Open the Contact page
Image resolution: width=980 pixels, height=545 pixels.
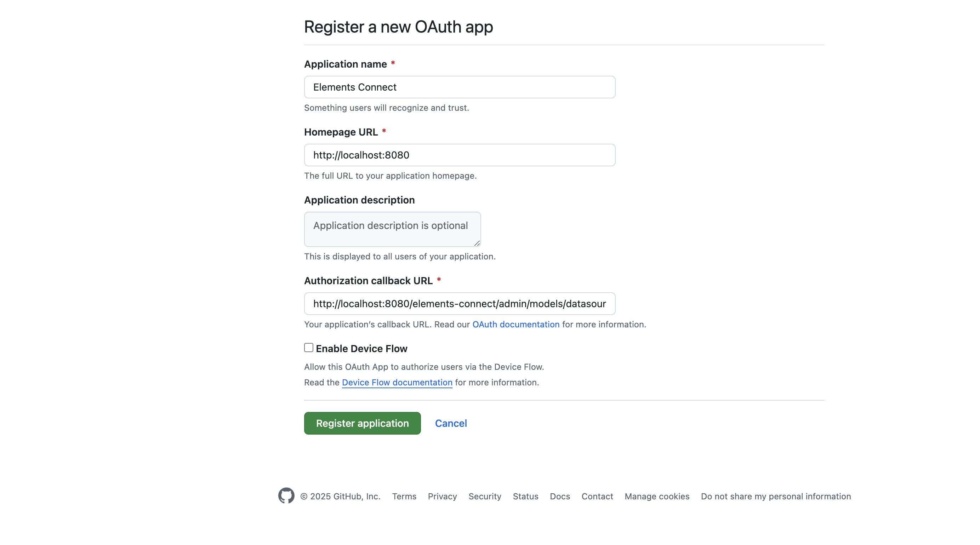pos(597,496)
